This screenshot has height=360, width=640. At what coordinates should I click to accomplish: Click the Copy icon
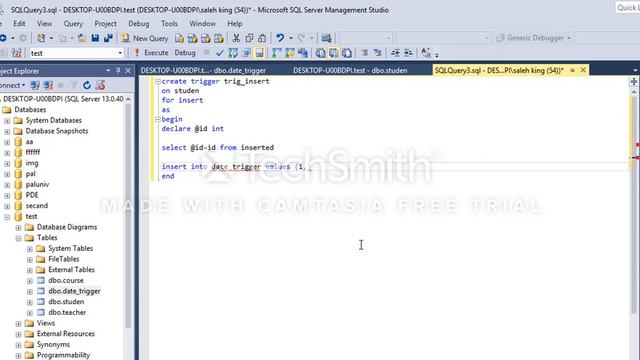tap(249, 38)
